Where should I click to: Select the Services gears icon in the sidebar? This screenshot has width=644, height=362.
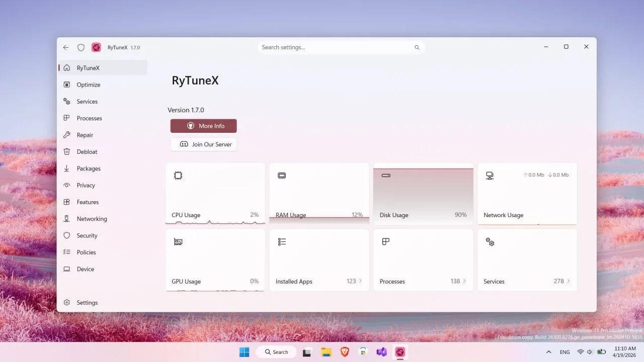coord(66,102)
